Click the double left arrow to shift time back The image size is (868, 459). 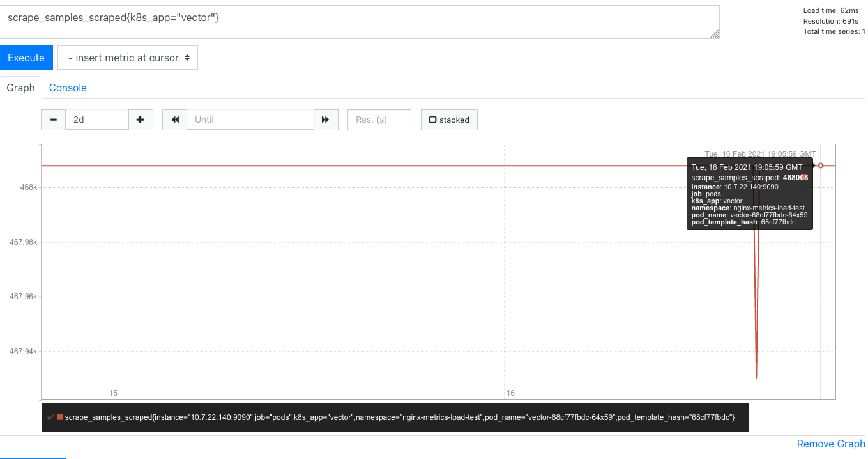(174, 120)
